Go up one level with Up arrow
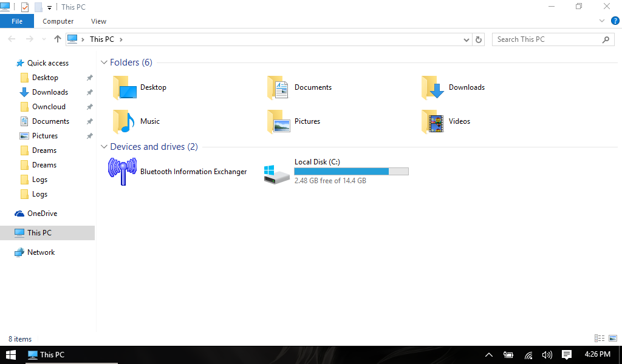622x364 pixels. (58, 39)
